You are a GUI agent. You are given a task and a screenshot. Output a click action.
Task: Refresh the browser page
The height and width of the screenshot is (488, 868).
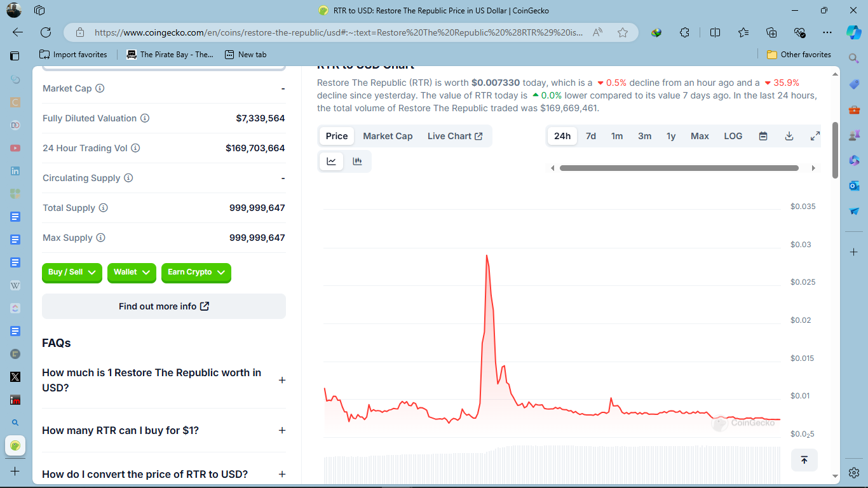tap(46, 32)
